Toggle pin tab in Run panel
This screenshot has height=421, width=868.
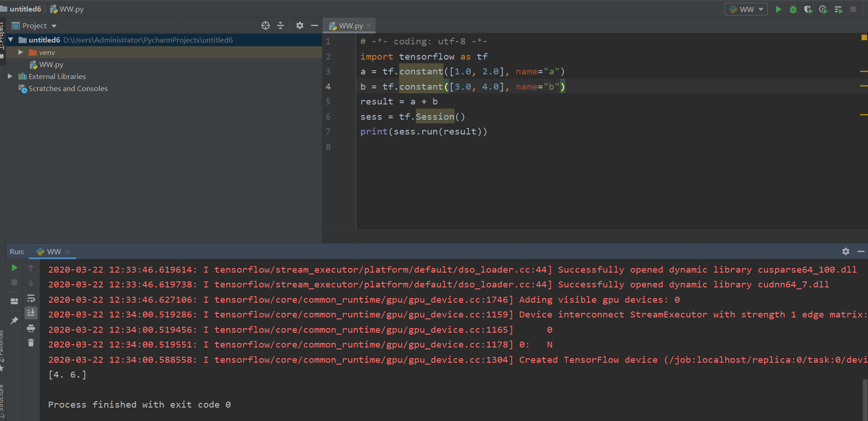14,320
